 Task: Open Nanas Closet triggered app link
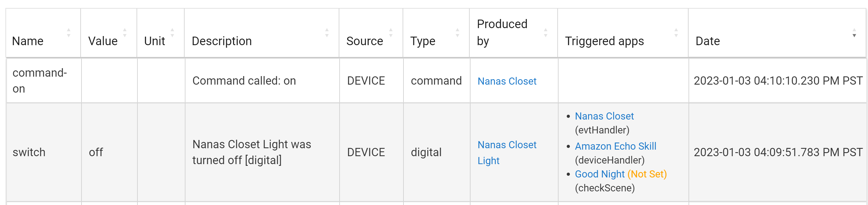[x=604, y=116]
